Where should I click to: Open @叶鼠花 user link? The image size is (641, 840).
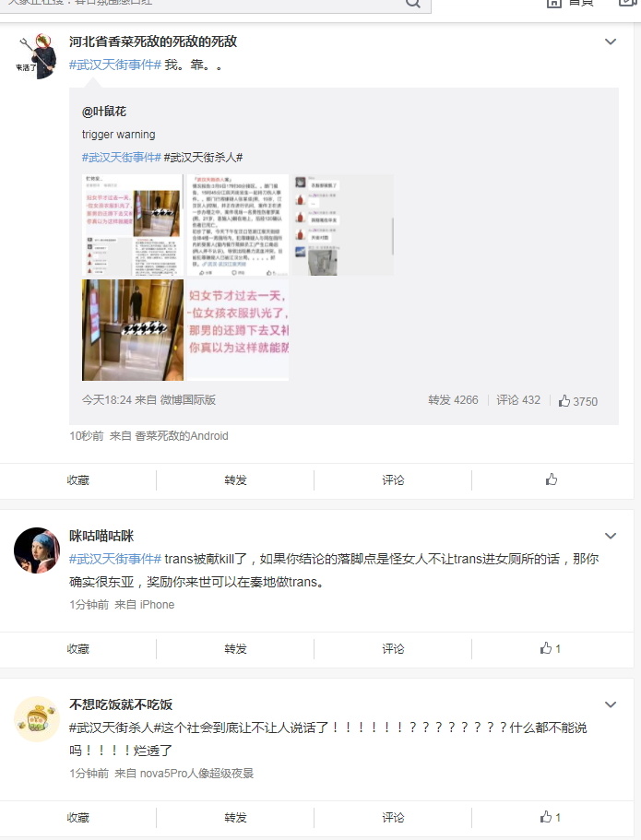tap(104, 112)
